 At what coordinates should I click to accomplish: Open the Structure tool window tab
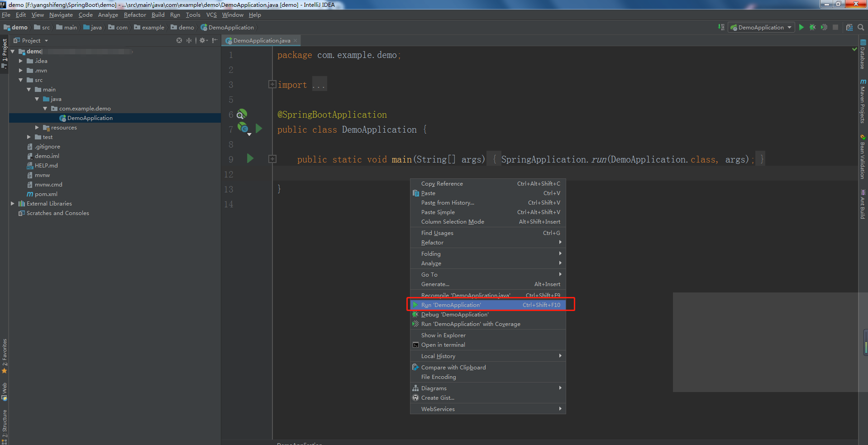click(5, 426)
